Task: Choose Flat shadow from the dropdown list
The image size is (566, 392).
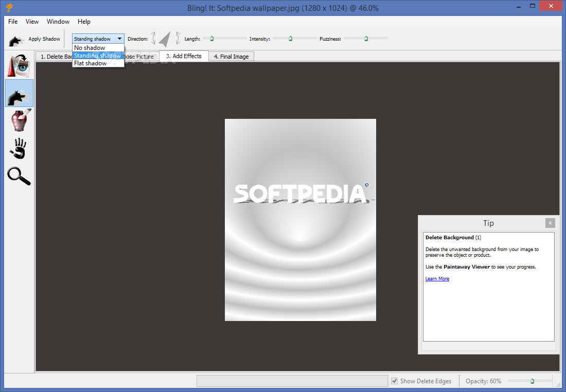Action: [98, 63]
